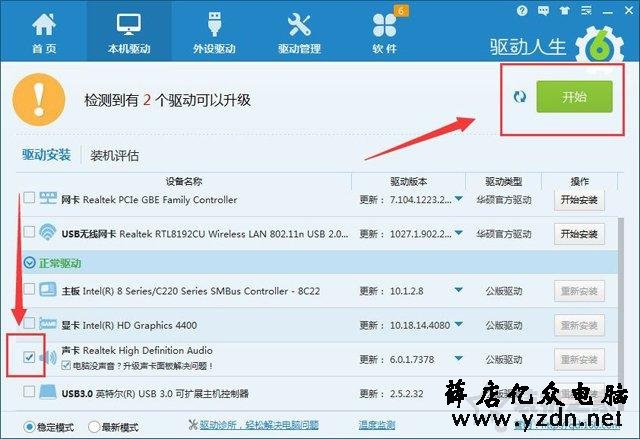
Task: Click the graphics card device icon
Action: click(48, 324)
